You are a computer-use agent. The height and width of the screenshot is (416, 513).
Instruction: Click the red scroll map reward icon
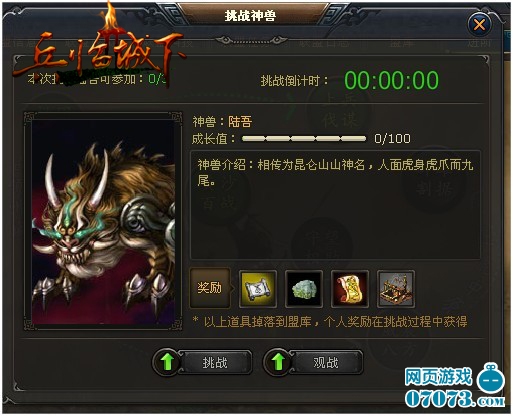[x=350, y=289]
